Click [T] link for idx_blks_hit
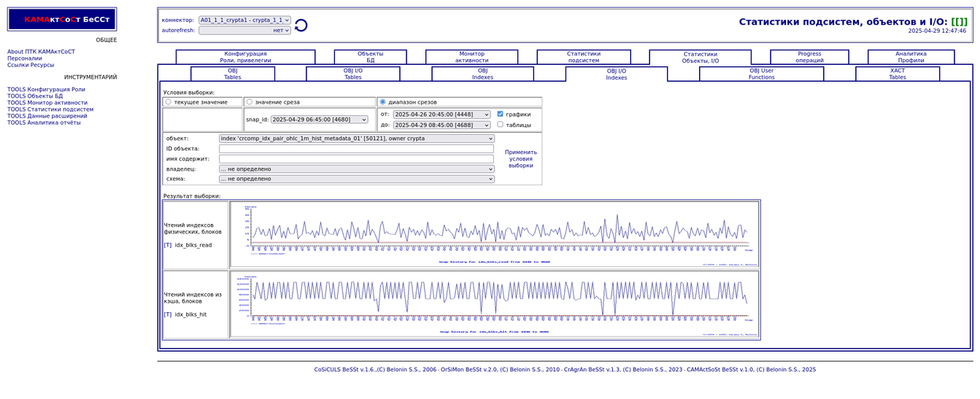Screen dimensions: 980x399 (168, 314)
